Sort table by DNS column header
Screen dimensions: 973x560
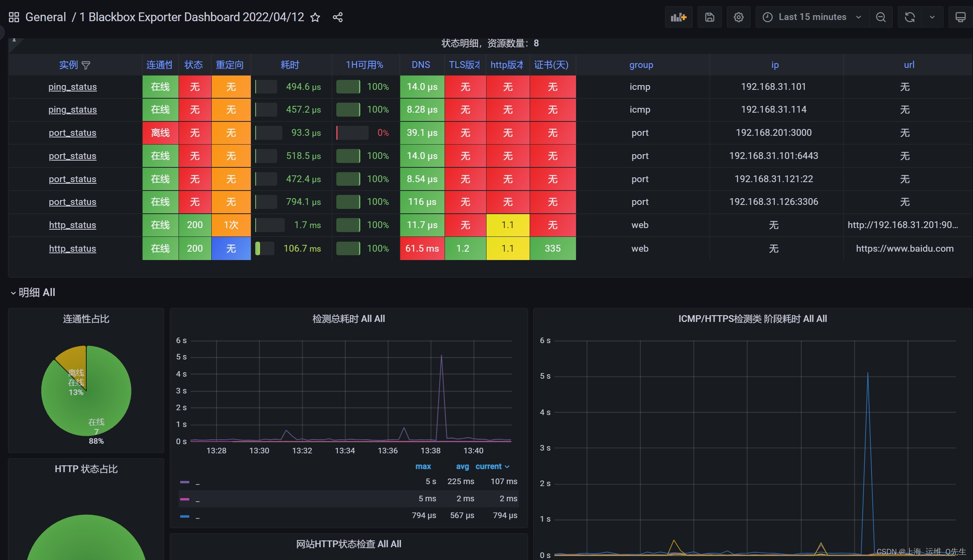click(421, 65)
